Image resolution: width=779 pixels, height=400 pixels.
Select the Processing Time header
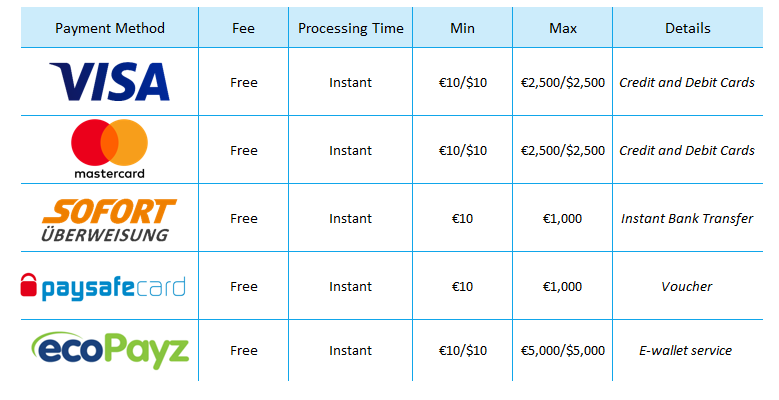coord(351,29)
